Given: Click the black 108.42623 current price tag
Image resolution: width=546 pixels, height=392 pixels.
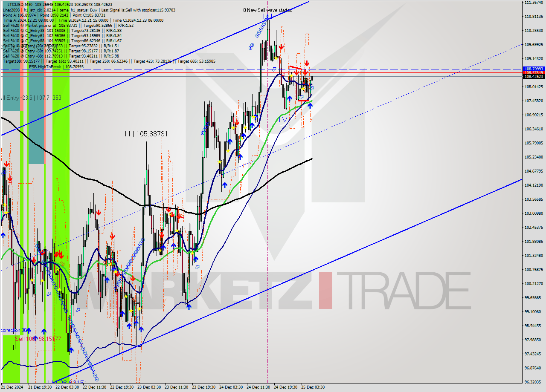Looking at the screenshot, I should point(534,77).
